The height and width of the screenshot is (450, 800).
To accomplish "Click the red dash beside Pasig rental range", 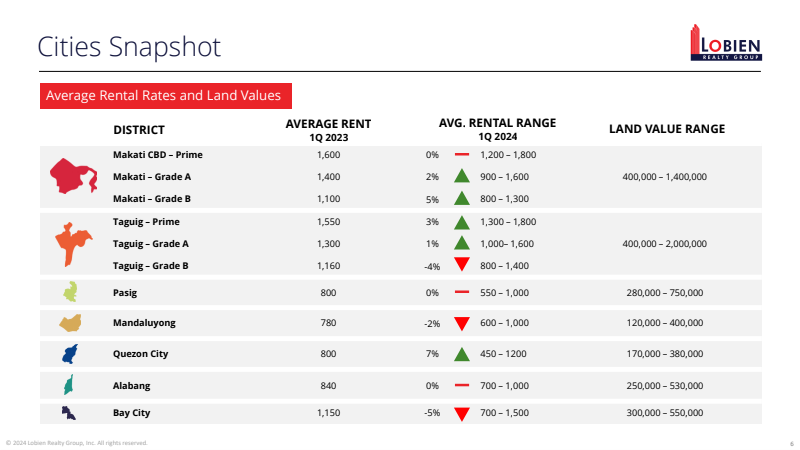I will click(461, 292).
